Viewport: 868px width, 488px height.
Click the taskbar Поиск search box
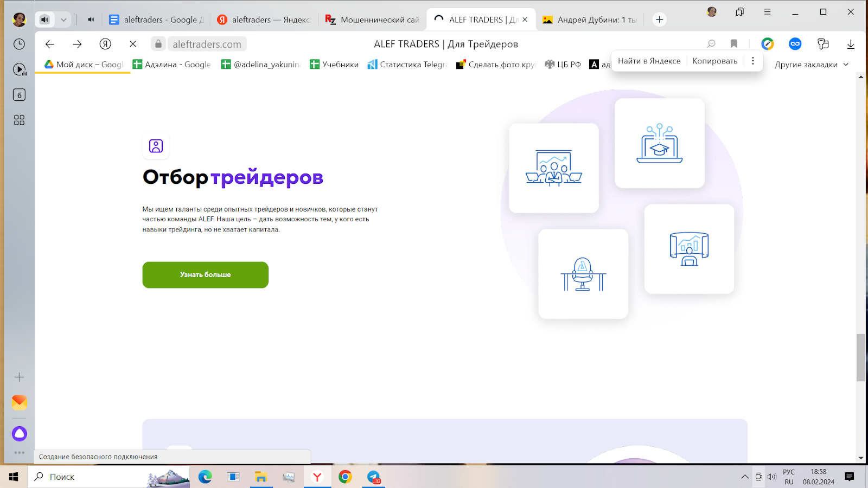coord(108,477)
